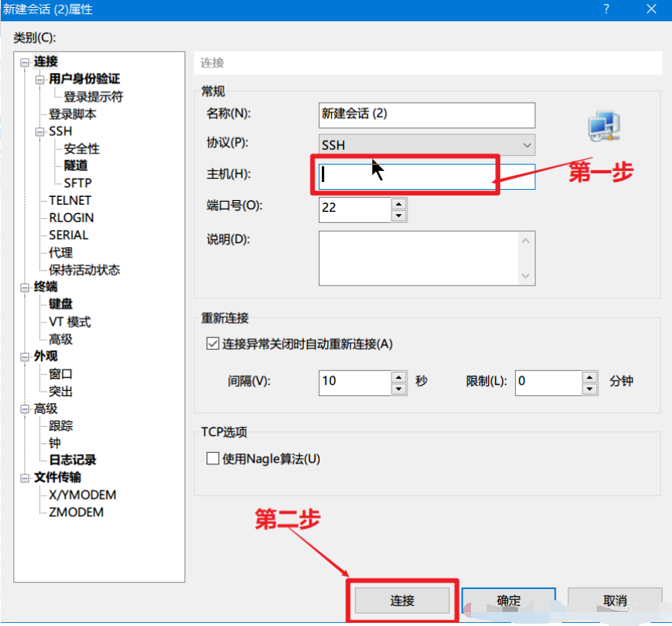This screenshot has height=626, width=672.
Task: Select X/YMODEM in the category tree
Action: (82, 495)
